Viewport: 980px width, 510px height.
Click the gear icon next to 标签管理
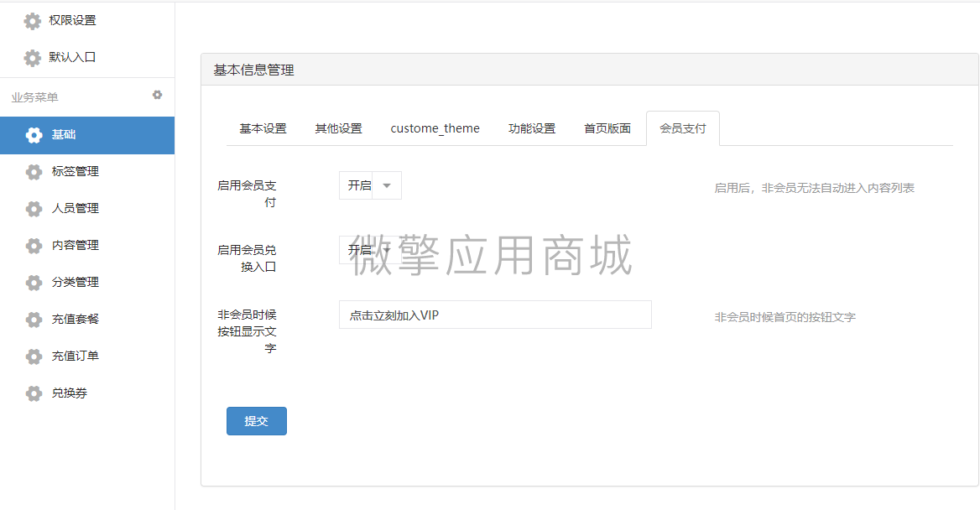[x=33, y=171]
